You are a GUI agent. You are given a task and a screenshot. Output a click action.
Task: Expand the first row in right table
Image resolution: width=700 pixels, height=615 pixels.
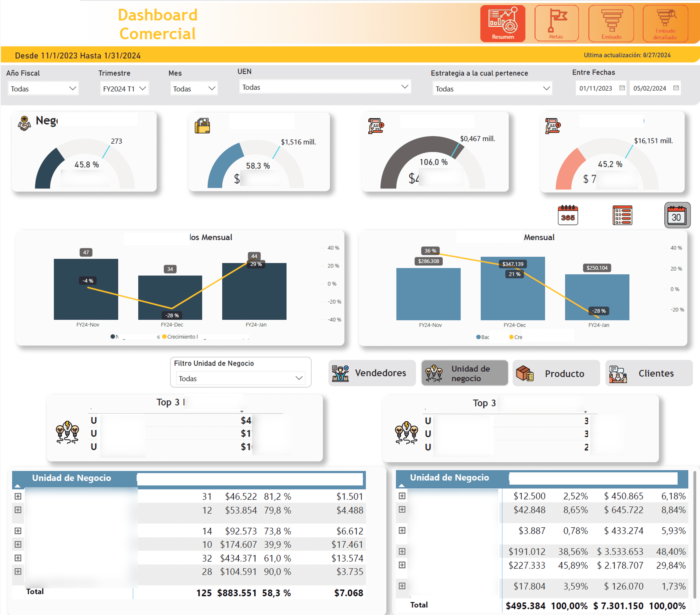coord(402,496)
